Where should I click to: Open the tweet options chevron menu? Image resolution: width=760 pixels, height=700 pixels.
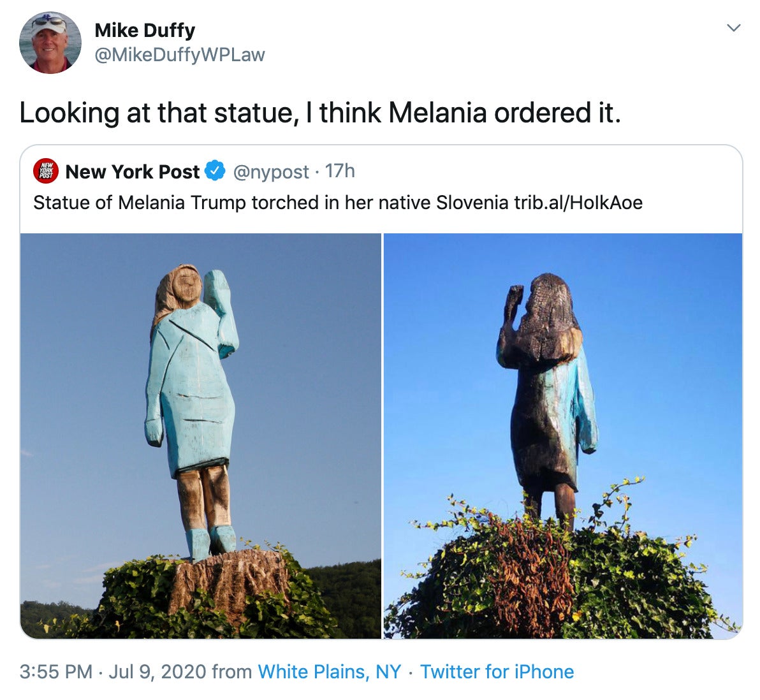(x=734, y=27)
